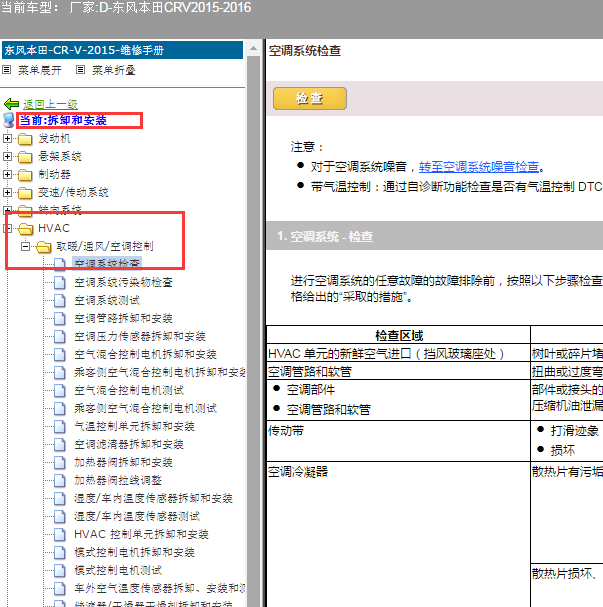Image resolution: width=603 pixels, height=607 pixels.
Task: Open 空气混合控制电机拆卸和安装 page
Action: [145, 354]
